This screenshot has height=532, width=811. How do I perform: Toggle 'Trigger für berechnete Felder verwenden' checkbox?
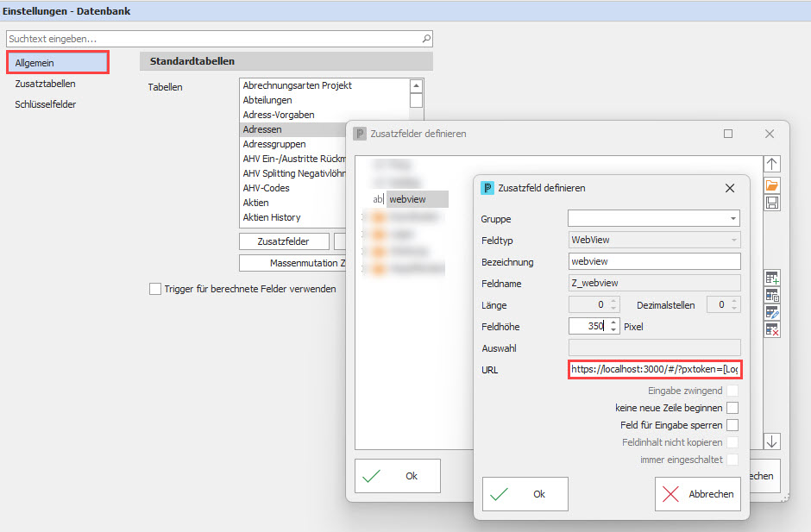(155, 289)
